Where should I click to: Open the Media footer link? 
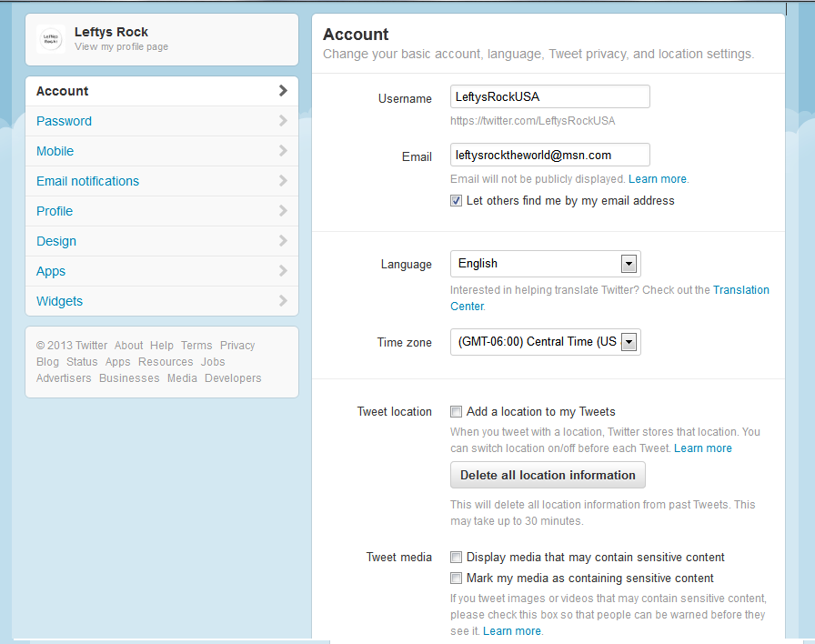[x=182, y=378]
